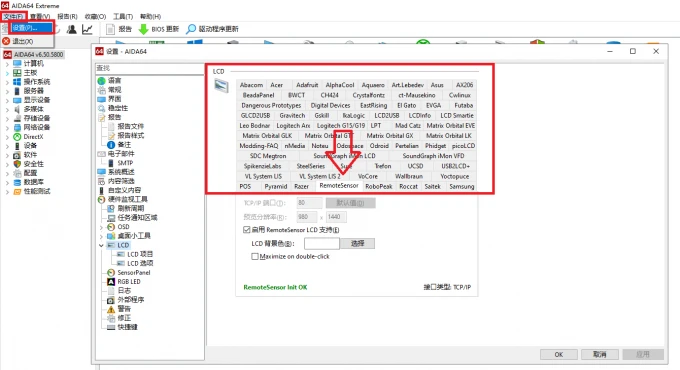
Task: Select LCD 选项 in settings tree
Action: [140, 263]
